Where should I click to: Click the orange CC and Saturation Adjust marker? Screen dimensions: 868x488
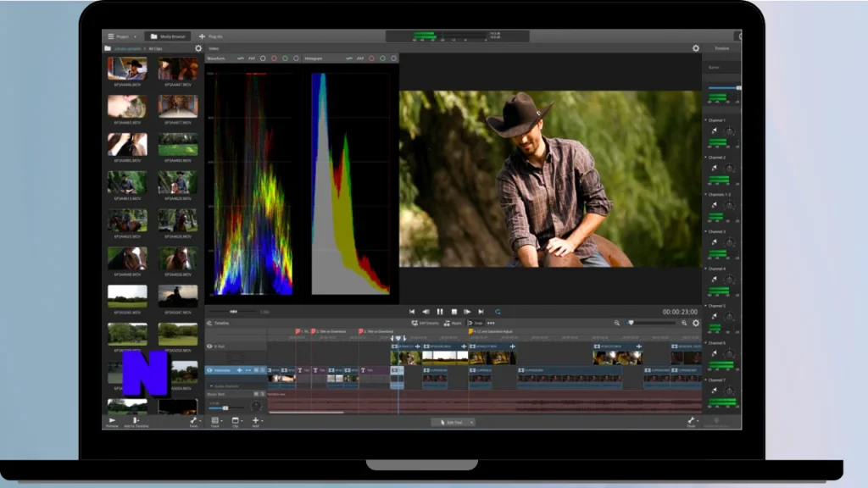[x=470, y=332]
